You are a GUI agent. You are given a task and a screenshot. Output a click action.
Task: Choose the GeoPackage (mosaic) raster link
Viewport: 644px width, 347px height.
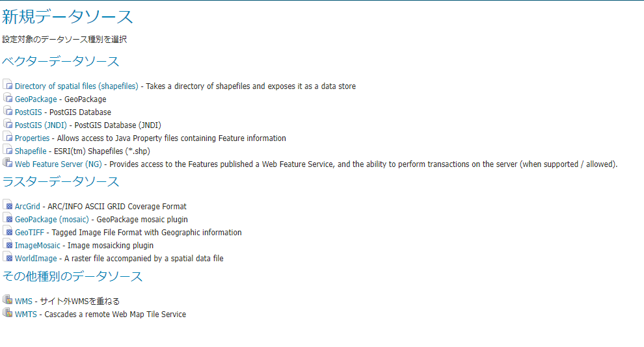click(x=51, y=220)
